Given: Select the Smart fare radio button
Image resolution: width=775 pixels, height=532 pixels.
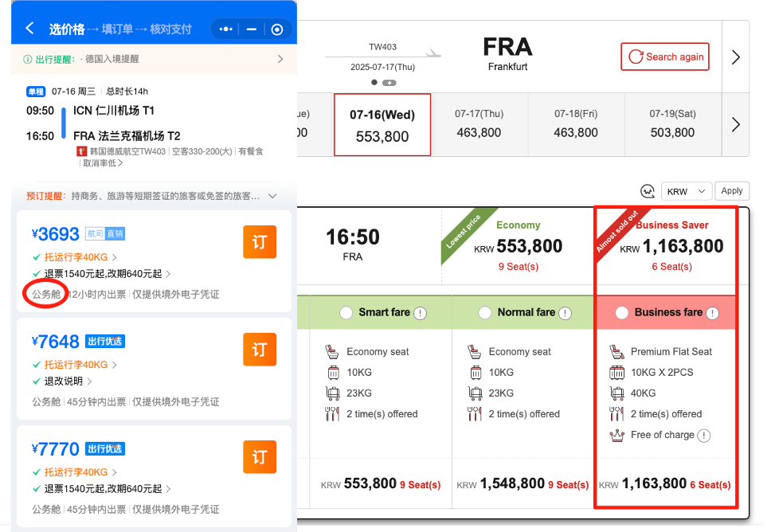Looking at the screenshot, I should point(346,312).
